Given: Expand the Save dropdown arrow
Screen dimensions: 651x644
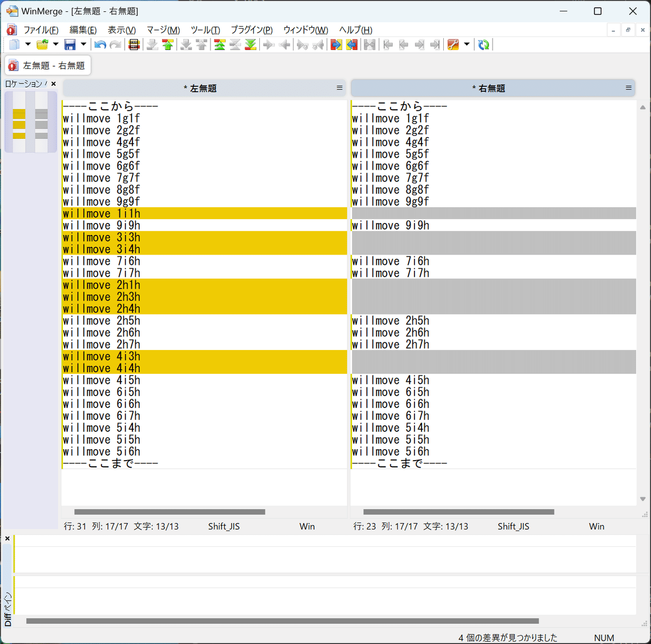Looking at the screenshot, I should tap(83, 44).
